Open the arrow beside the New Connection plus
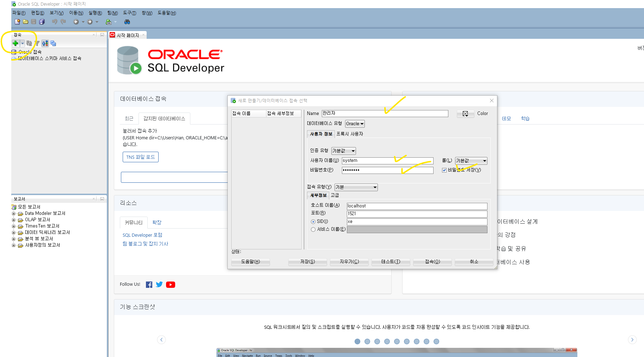644x357 pixels. (23, 43)
